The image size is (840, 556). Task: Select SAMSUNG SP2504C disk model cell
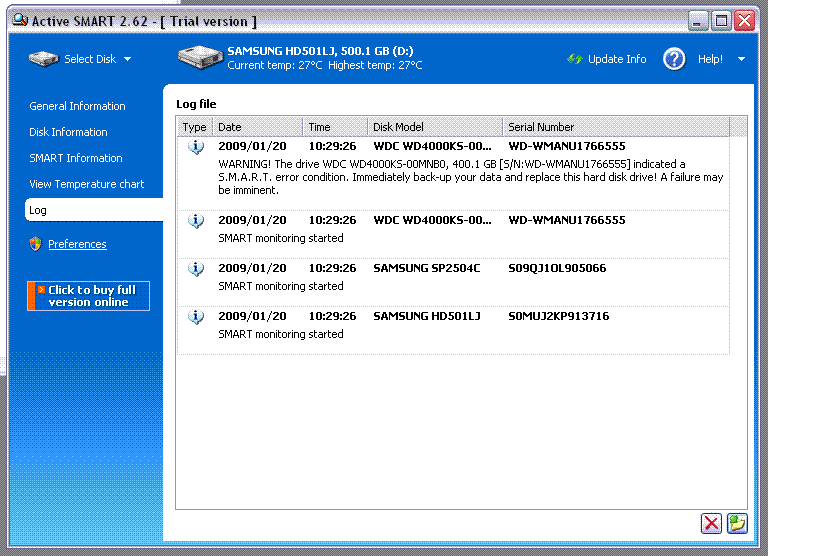[427, 268]
